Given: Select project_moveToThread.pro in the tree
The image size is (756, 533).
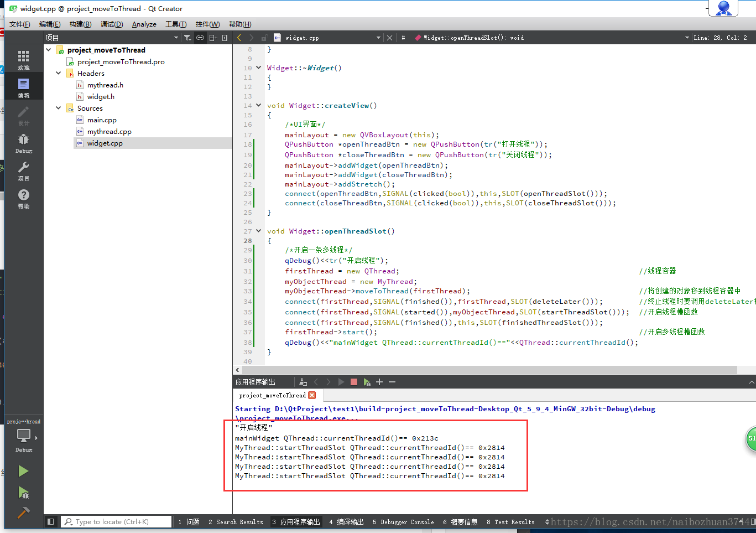Looking at the screenshot, I should [x=121, y=61].
